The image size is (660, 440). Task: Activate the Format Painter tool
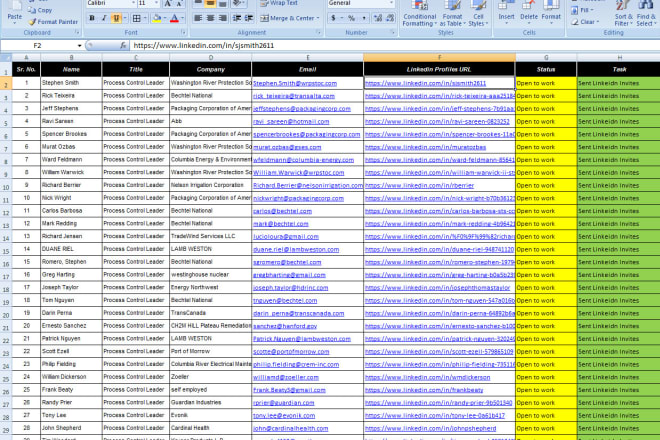coord(53,21)
